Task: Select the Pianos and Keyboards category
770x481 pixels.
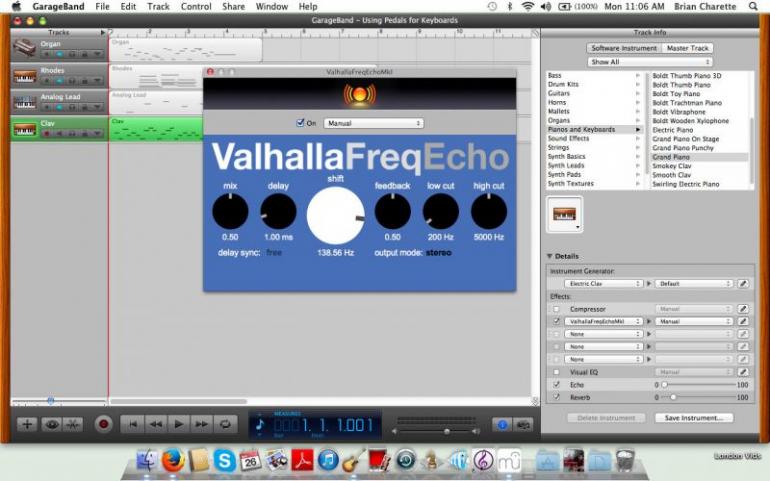Action: (x=595, y=129)
